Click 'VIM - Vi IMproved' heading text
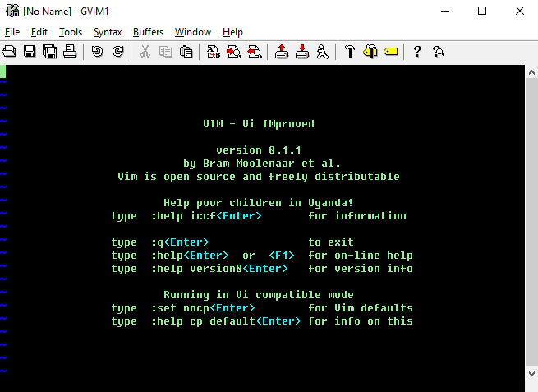Image resolution: width=538 pixels, height=392 pixels. (259, 123)
